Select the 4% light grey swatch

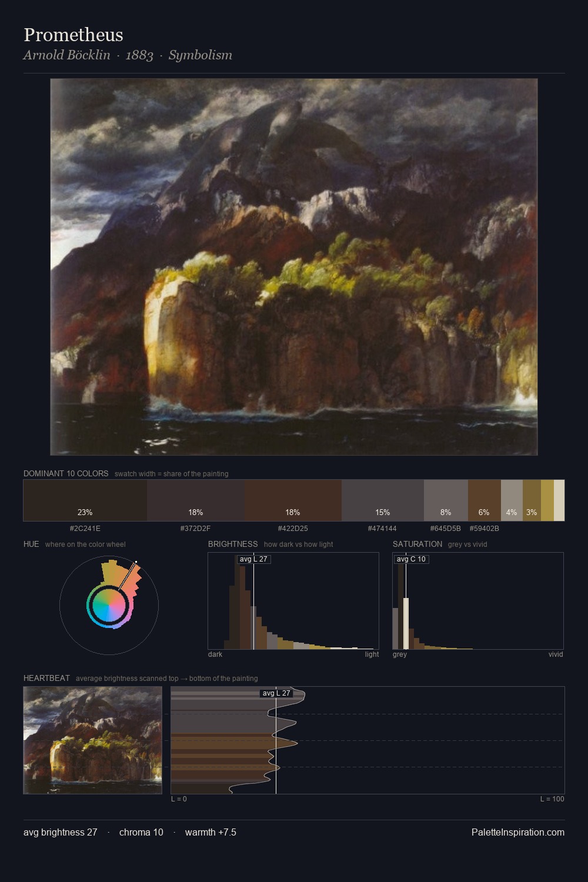tap(512, 500)
